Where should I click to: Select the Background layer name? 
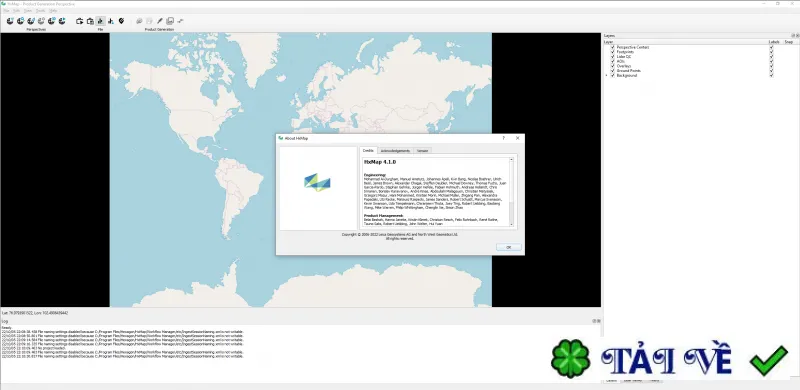pyautogui.click(x=627, y=75)
